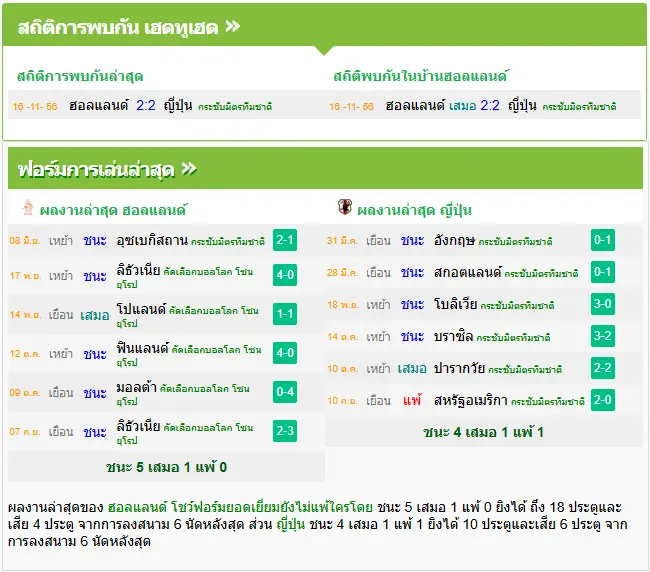650x572 pixels.
Task: Click the ผลงานล่าสุด ฮอลแลนด์ heading
Action: pos(113,210)
